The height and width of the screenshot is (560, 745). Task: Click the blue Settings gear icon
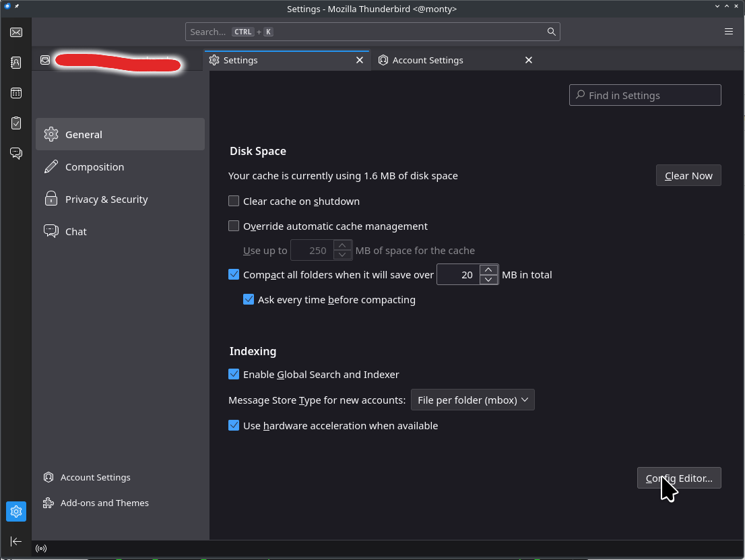[16, 511]
